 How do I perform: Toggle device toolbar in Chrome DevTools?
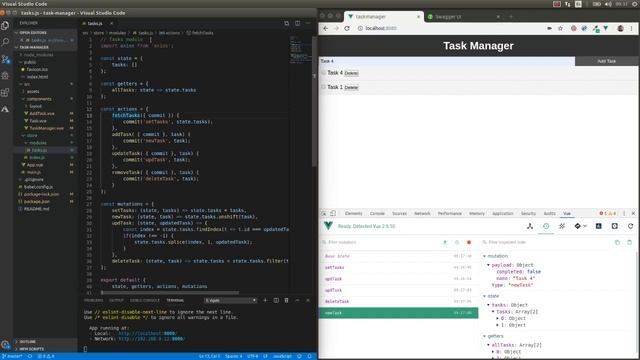pyautogui.click(x=333, y=213)
